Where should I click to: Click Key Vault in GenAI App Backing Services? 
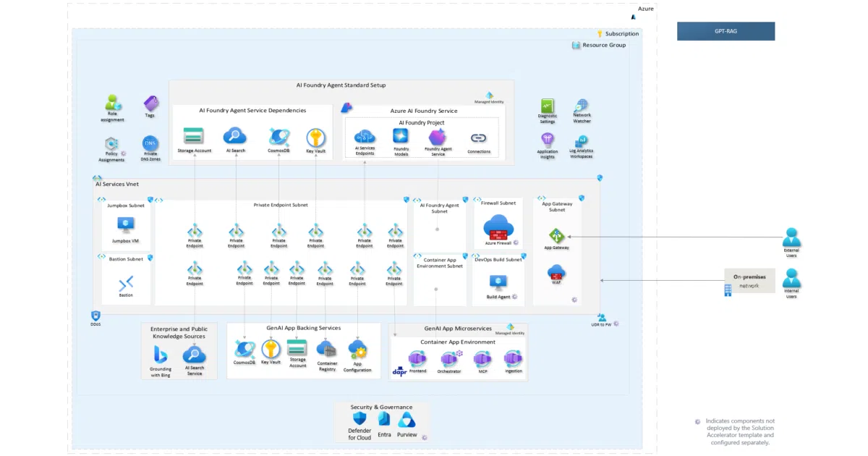(271, 349)
